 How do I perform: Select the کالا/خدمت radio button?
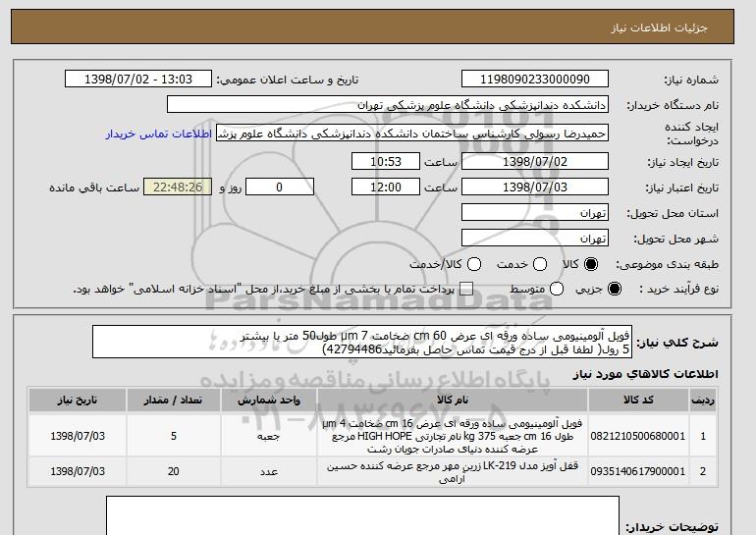474,264
